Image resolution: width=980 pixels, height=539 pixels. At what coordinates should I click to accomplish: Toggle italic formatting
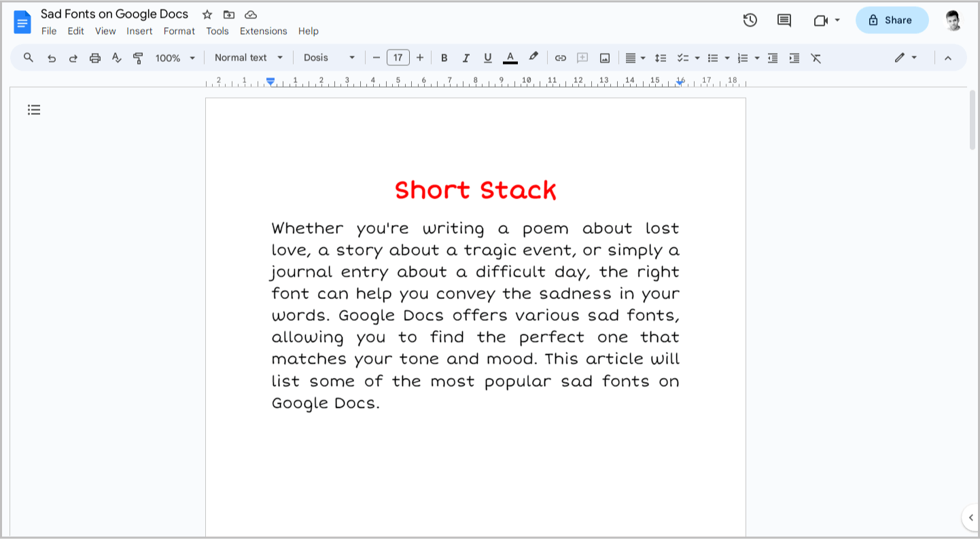[x=466, y=58]
